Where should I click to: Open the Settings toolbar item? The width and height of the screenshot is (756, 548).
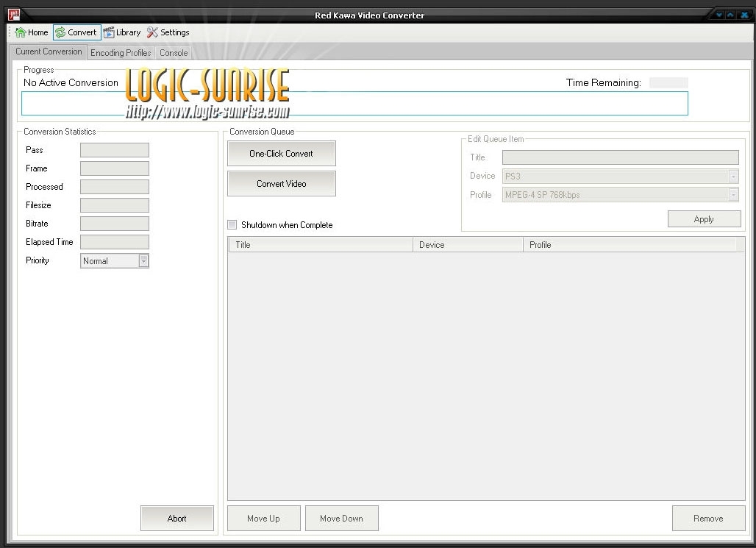pyautogui.click(x=168, y=32)
